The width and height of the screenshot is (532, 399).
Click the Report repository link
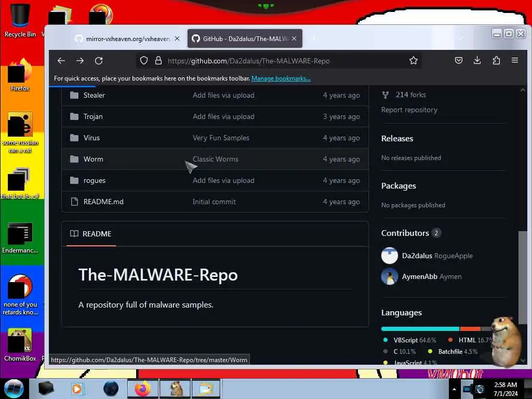click(x=409, y=110)
